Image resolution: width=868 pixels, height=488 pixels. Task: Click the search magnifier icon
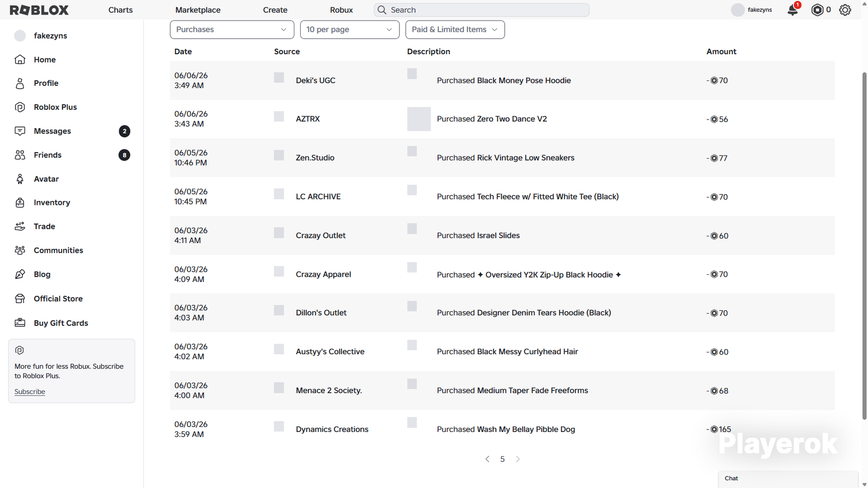click(x=382, y=10)
